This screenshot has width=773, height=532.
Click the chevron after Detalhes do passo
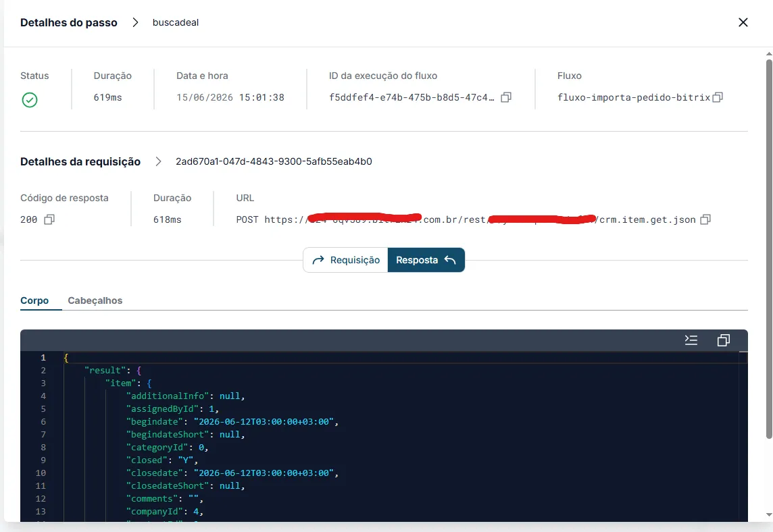135,22
